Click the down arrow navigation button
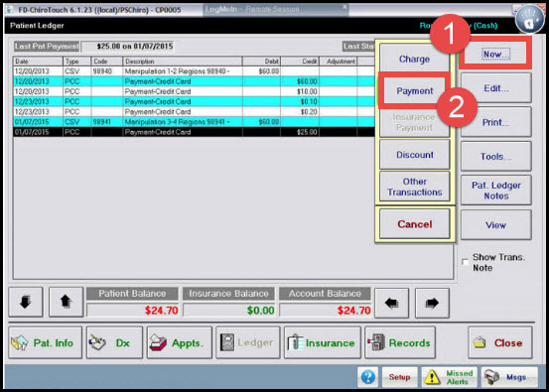The image size is (549, 392). [x=26, y=302]
